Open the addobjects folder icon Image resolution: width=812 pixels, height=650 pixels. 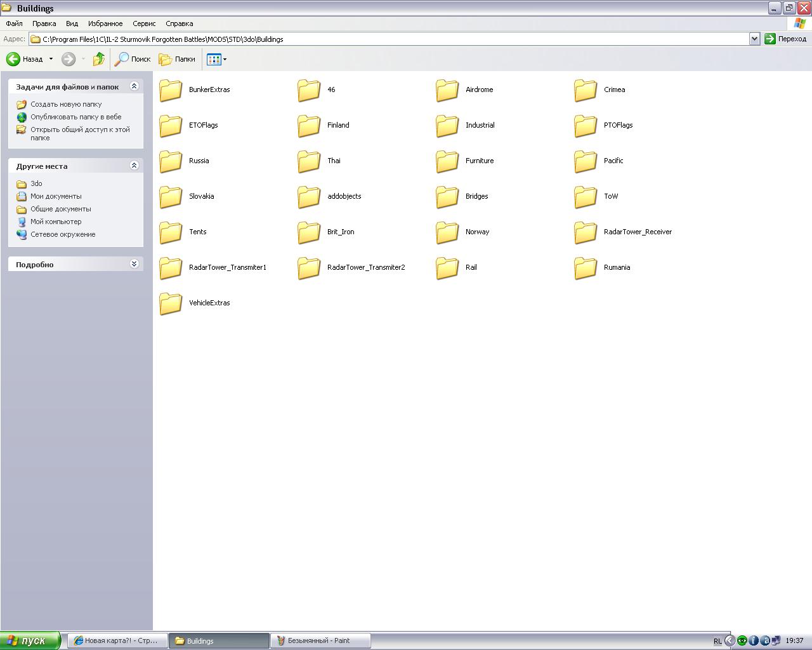(309, 197)
